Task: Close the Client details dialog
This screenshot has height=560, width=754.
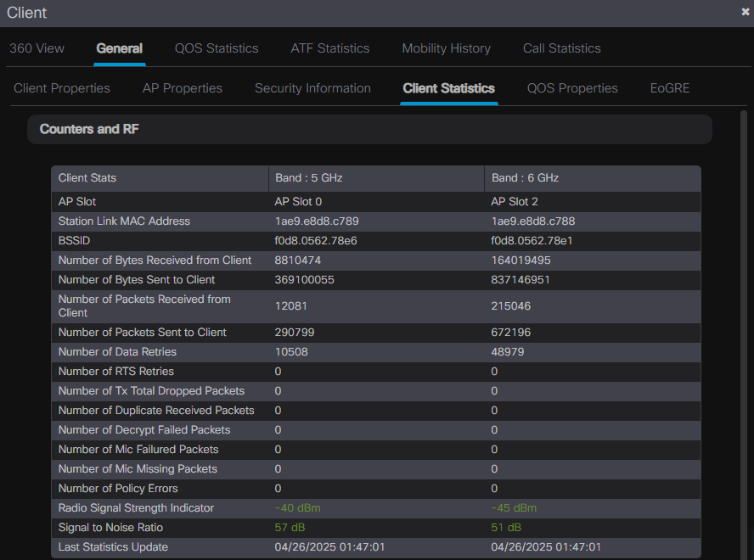Action: [745, 12]
